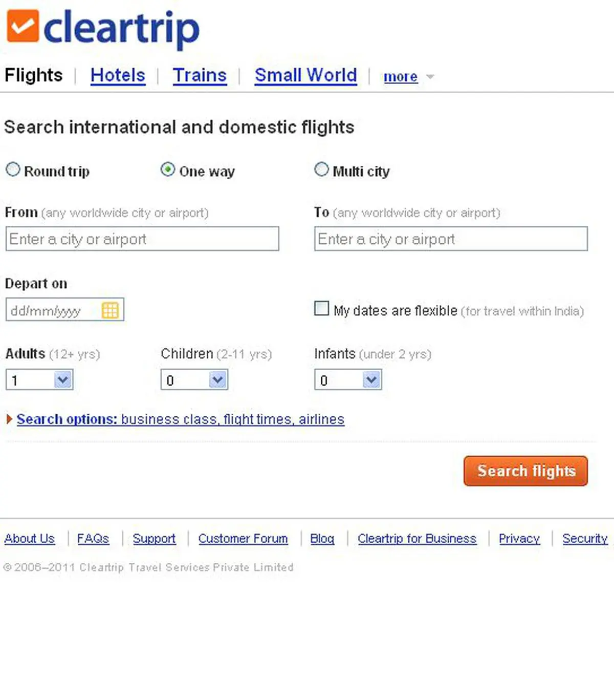The height and width of the screenshot is (700, 614).
Task: Switch to the Trains tab
Action: 200,75
